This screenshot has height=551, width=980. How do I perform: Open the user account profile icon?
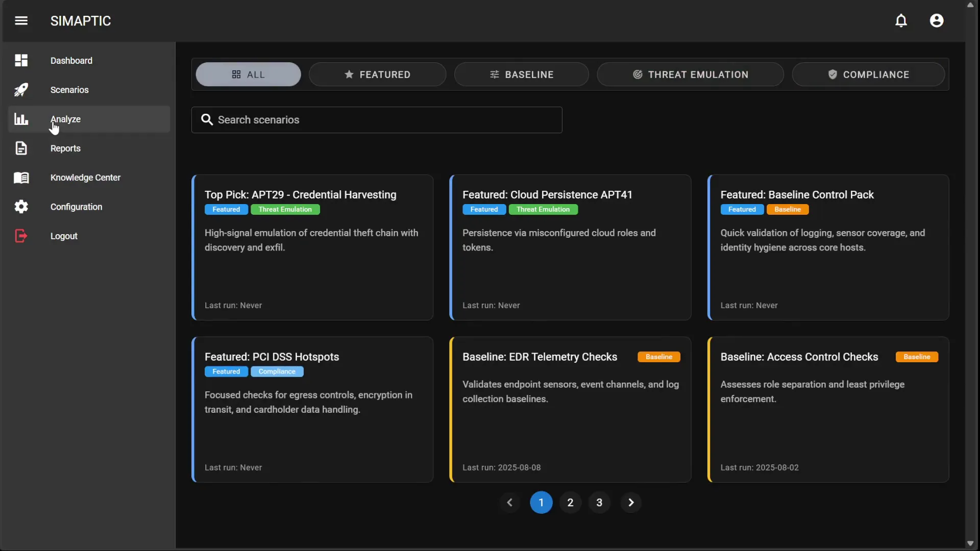click(x=937, y=21)
